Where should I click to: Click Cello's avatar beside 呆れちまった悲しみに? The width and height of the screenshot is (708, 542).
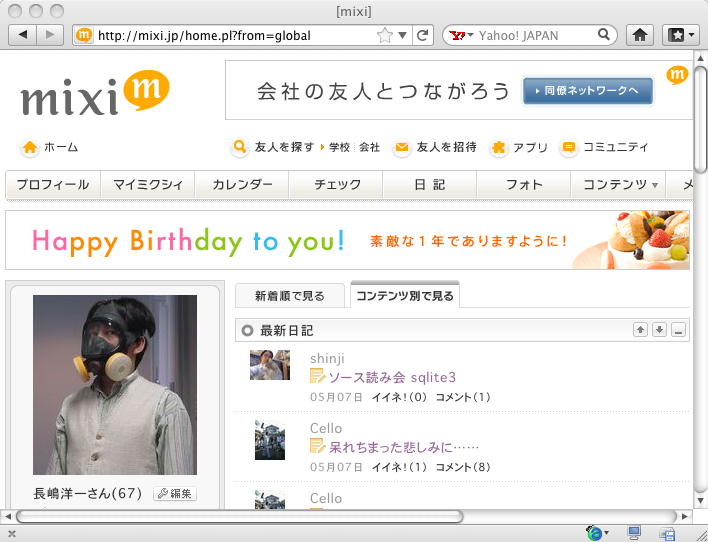[270, 440]
